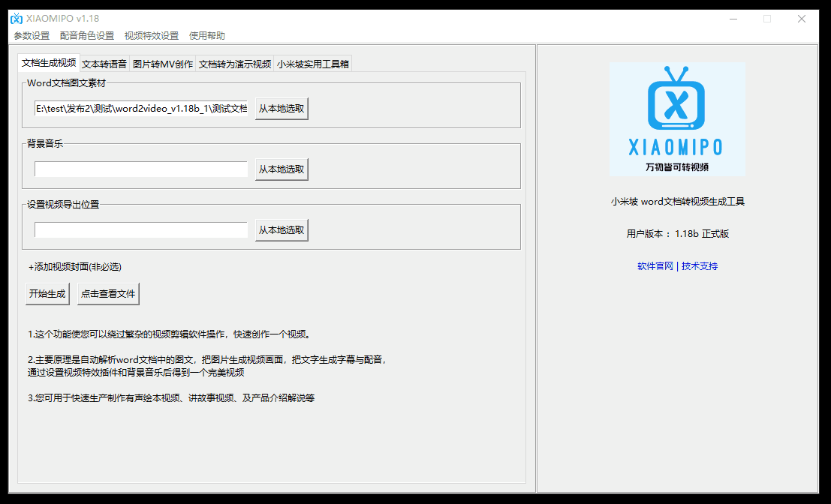Viewport: 831px width, 504px height.
Task: Open the 参数设置 menu
Action: [x=32, y=36]
